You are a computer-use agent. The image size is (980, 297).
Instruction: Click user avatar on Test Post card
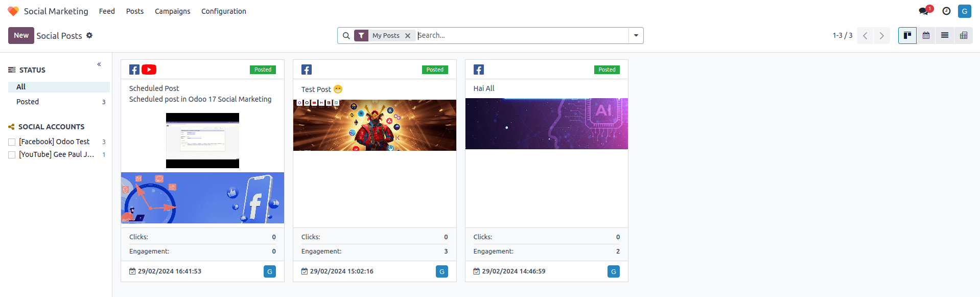(442, 271)
